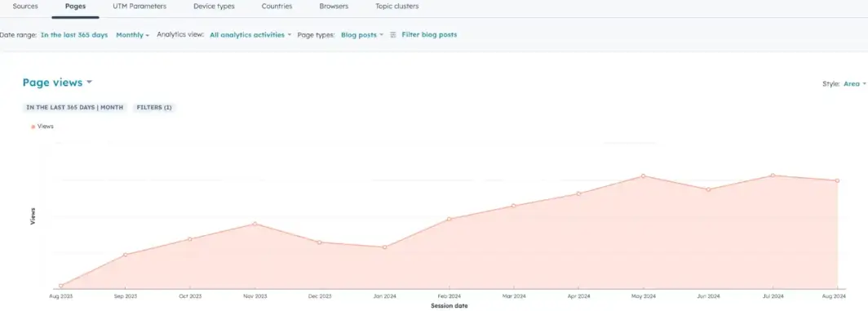This screenshot has width=868, height=311.
Task: Toggle the Views series in the legend
Action: (x=42, y=127)
